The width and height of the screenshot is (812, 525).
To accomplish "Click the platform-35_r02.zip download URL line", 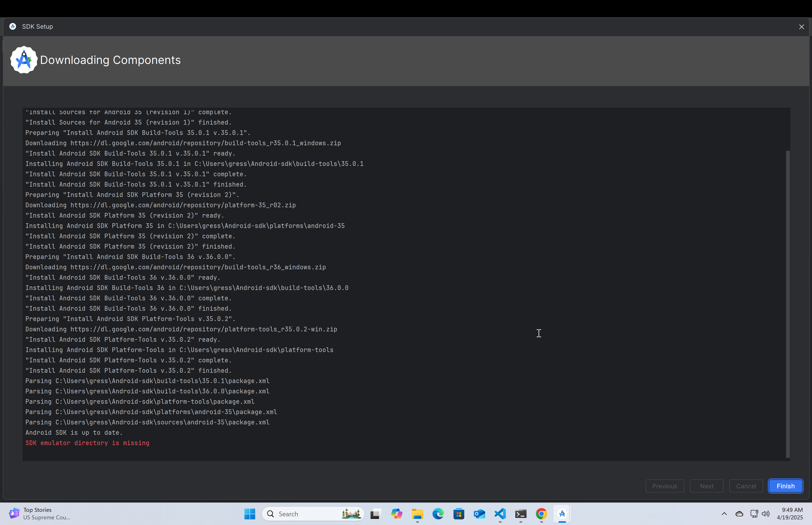I will coord(160,205).
